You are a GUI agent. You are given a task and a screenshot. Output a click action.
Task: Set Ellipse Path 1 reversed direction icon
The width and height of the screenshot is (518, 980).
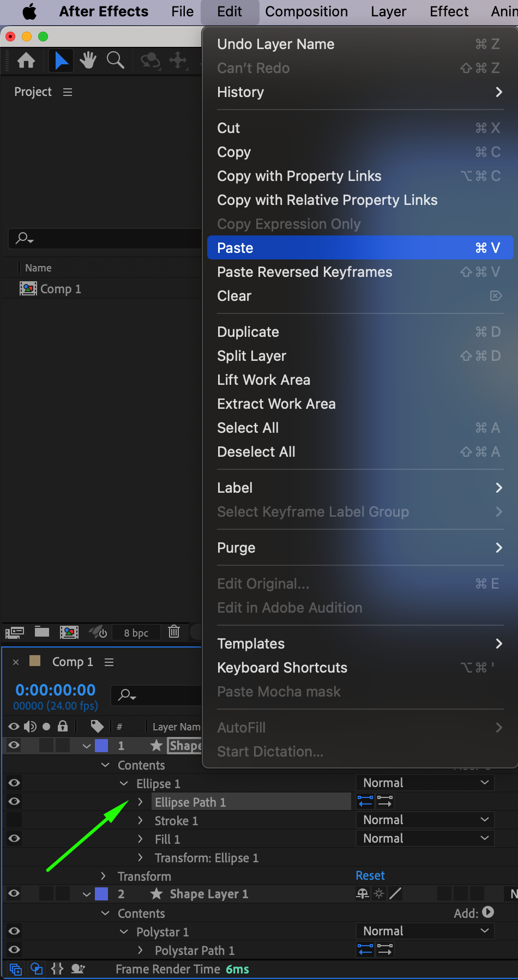coord(365,801)
